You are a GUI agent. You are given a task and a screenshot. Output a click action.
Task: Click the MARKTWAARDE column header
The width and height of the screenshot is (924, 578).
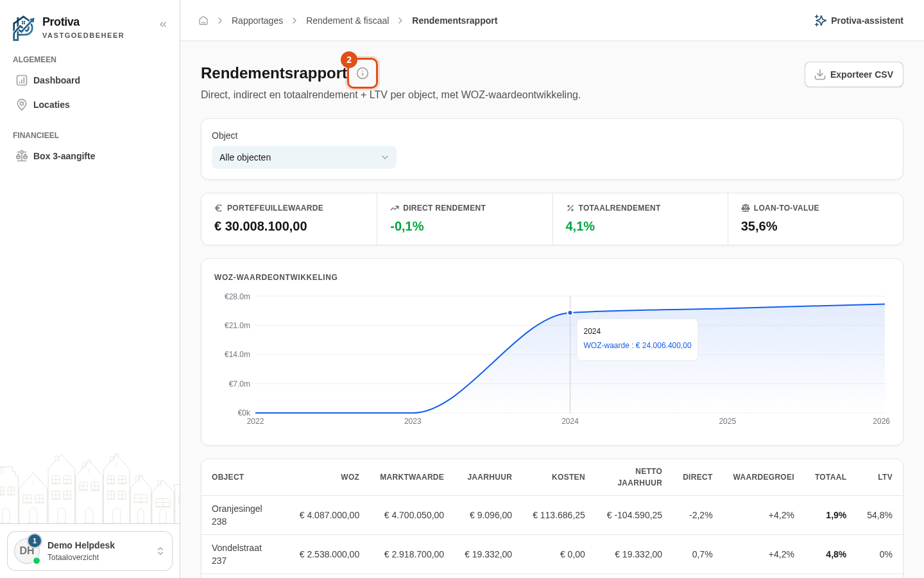(x=412, y=477)
